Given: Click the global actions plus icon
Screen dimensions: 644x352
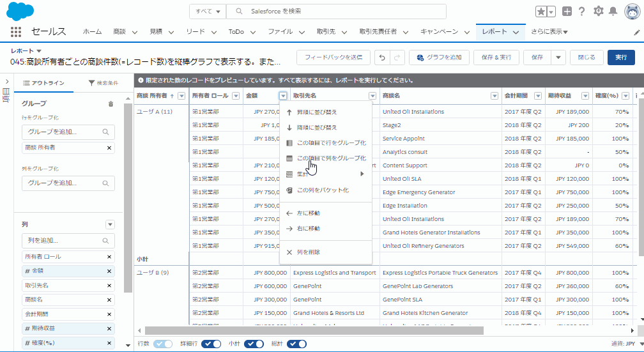Looking at the screenshot, I should [567, 11].
